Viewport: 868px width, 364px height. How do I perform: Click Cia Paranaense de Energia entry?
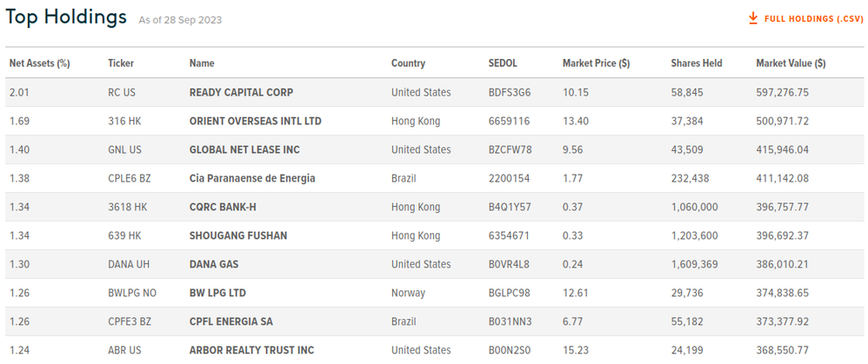pyautogui.click(x=251, y=178)
